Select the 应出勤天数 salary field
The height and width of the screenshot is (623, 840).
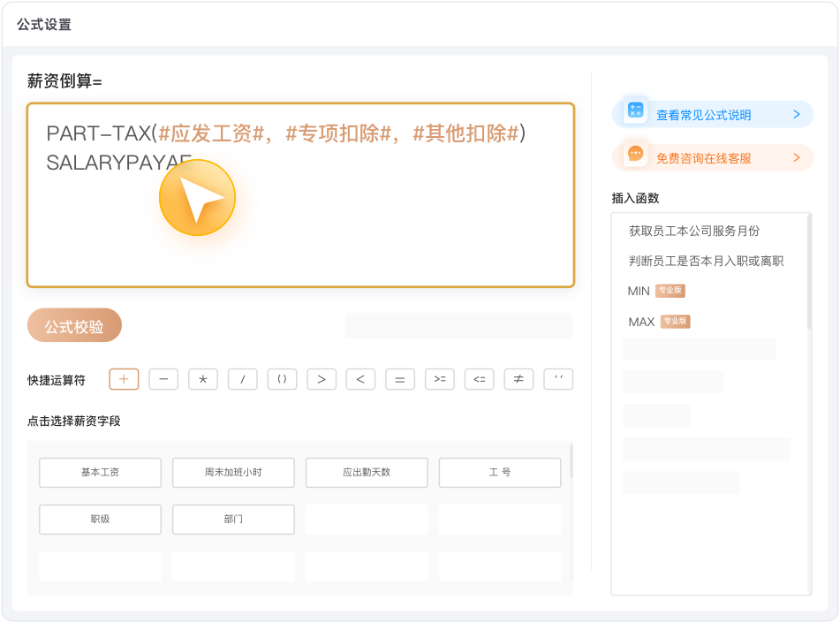coord(367,473)
